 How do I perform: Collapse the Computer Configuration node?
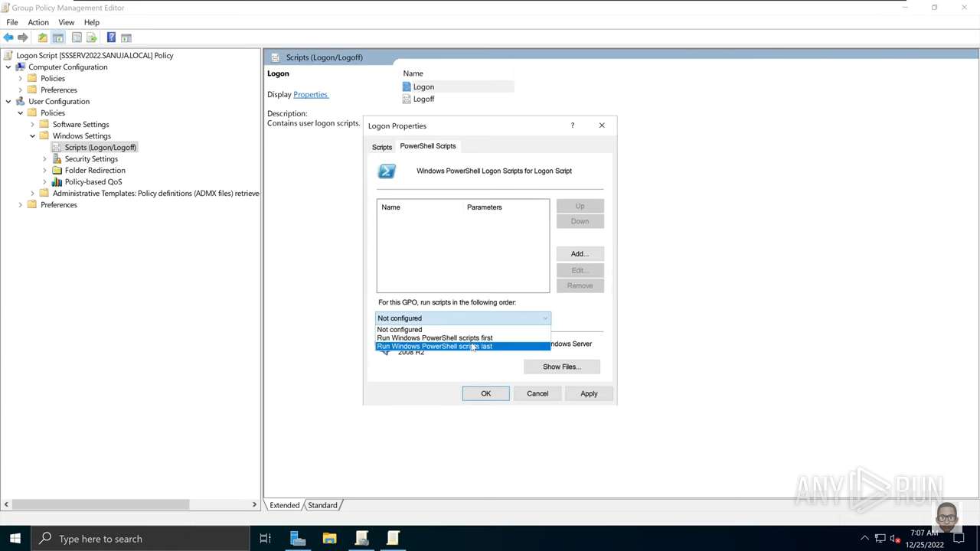click(x=8, y=67)
